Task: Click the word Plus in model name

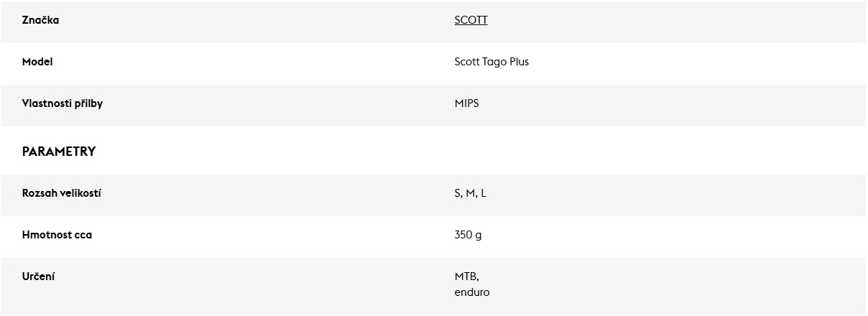Action: [520, 62]
